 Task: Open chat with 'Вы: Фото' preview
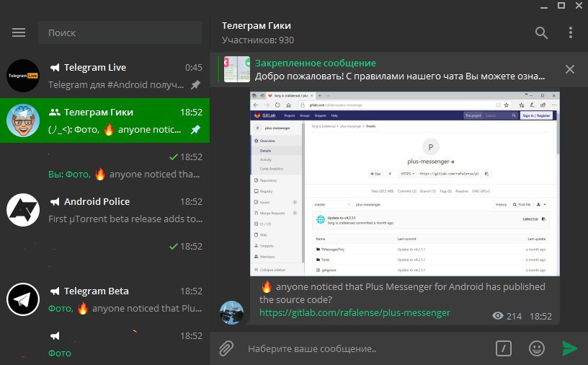click(x=104, y=165)
